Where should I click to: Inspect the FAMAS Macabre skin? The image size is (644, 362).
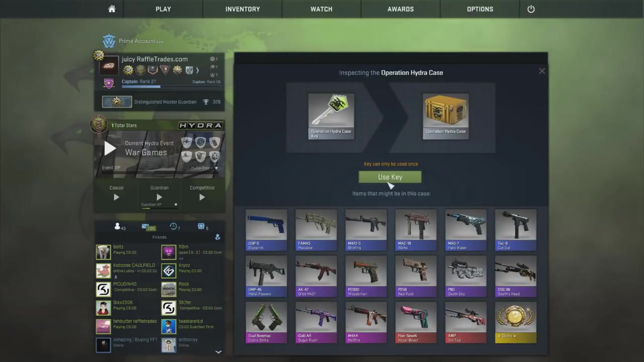pos(316,230)
